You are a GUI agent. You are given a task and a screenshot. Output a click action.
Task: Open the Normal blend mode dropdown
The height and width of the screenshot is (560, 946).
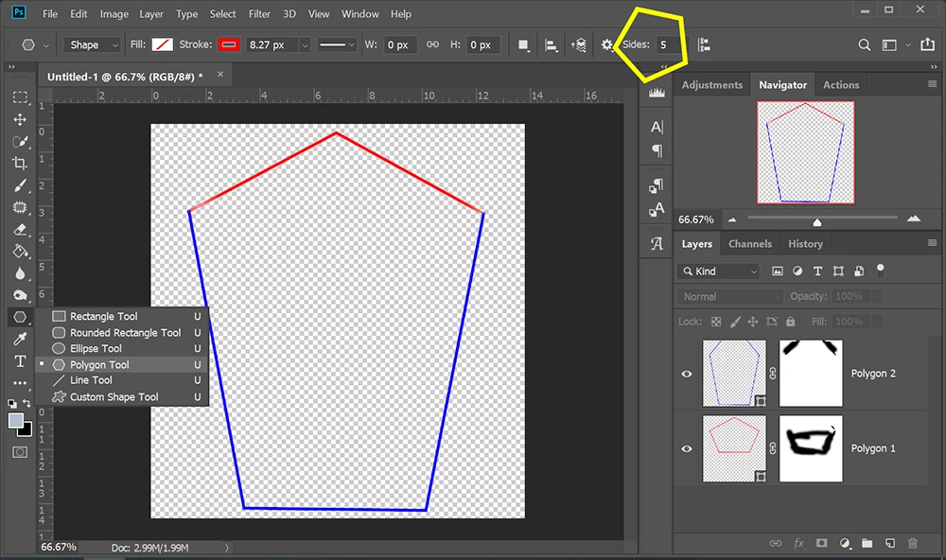[x=729, y=296]
